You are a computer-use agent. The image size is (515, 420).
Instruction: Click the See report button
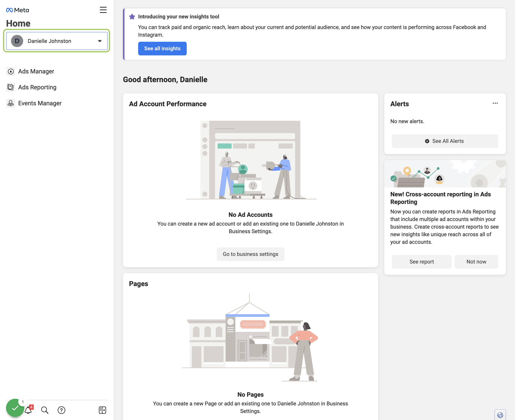tap(422, 262)
